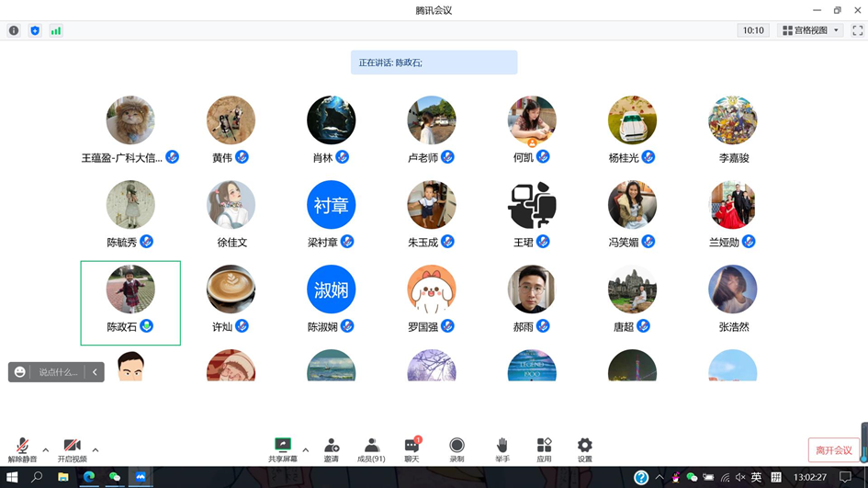Screen dimensions: 868x488
Task: Expand the arrow next to 共享屏幕
Action: coord(306,450)
